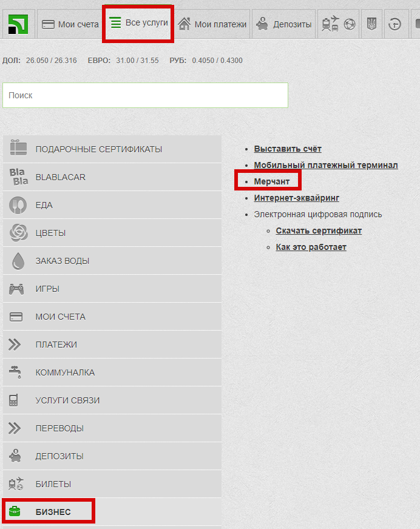
Task: Select БИЗНЕС category in sidebar
Action: click(53, 512)
